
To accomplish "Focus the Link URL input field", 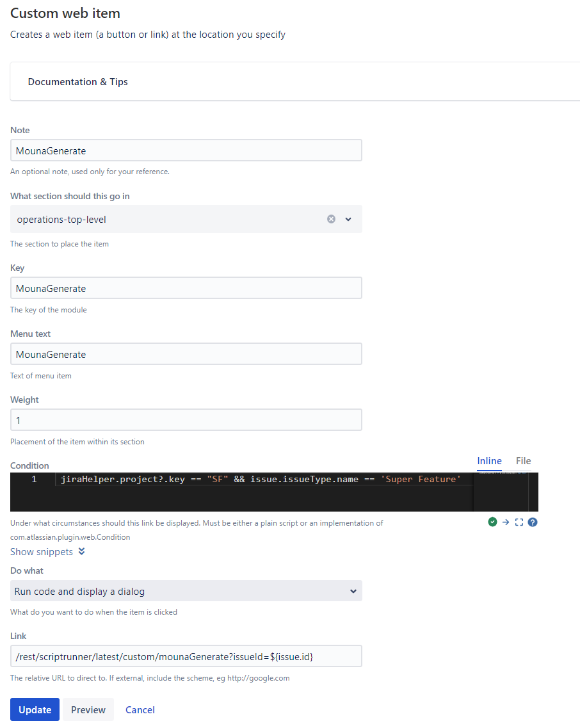I will [186, 656].
